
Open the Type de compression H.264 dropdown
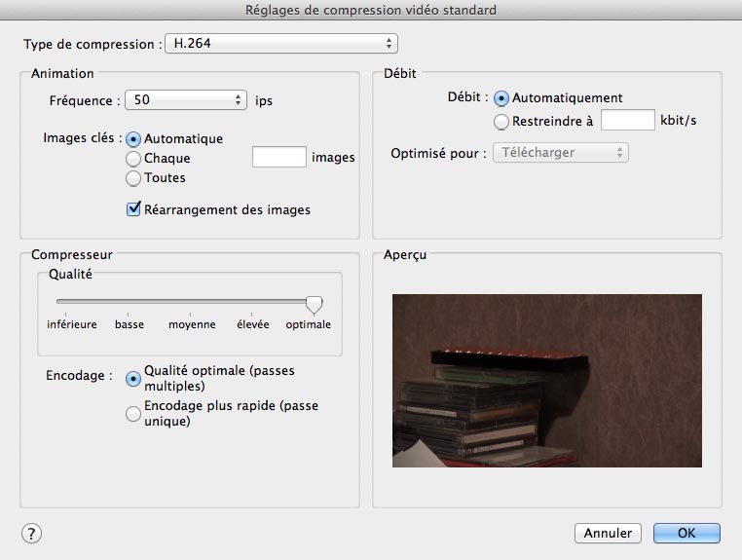[x=281, y=44]
